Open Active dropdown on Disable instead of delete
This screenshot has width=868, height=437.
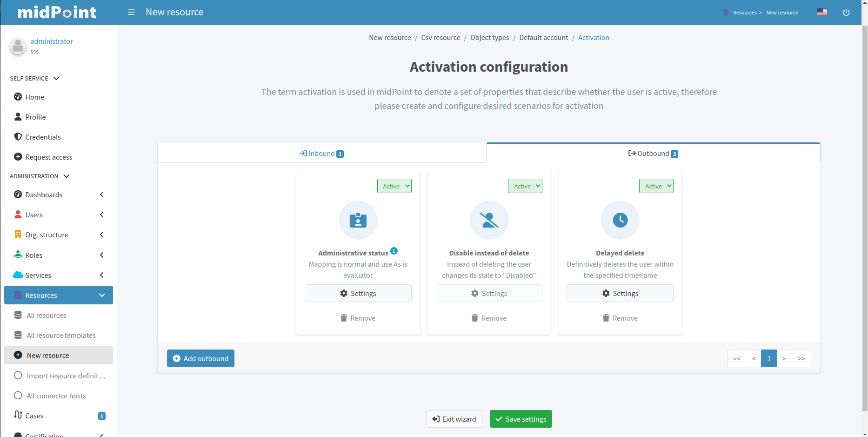point(525,186)
